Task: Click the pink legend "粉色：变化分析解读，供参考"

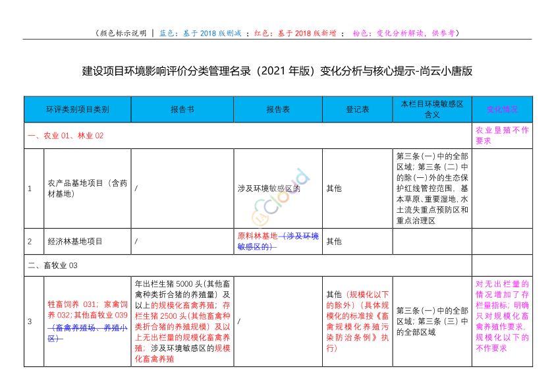Action: 404,33
